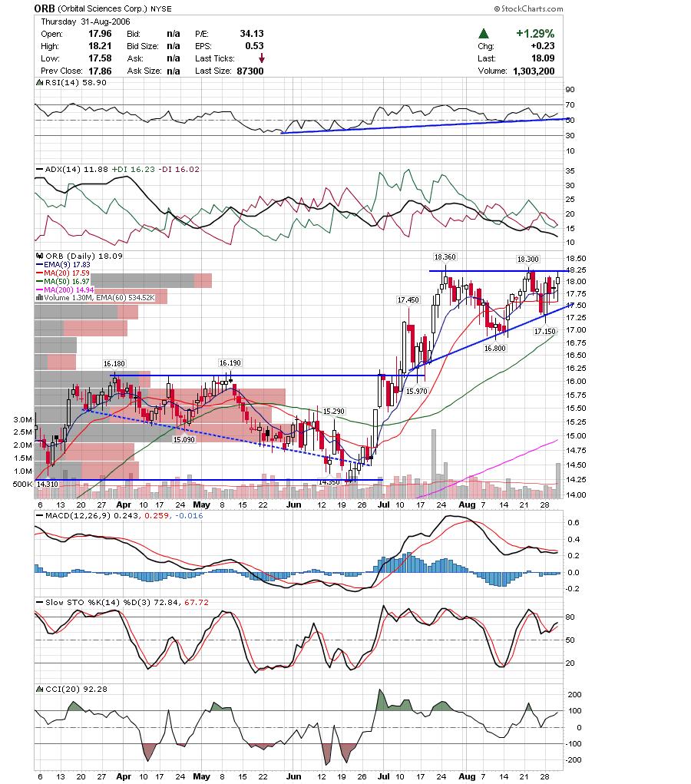Image resolution: width=691 pixels, height=784 pixels.
Task: Click the Volume 1.30M, EMA(60) 534.52K legend
Action: click(100, 297)
